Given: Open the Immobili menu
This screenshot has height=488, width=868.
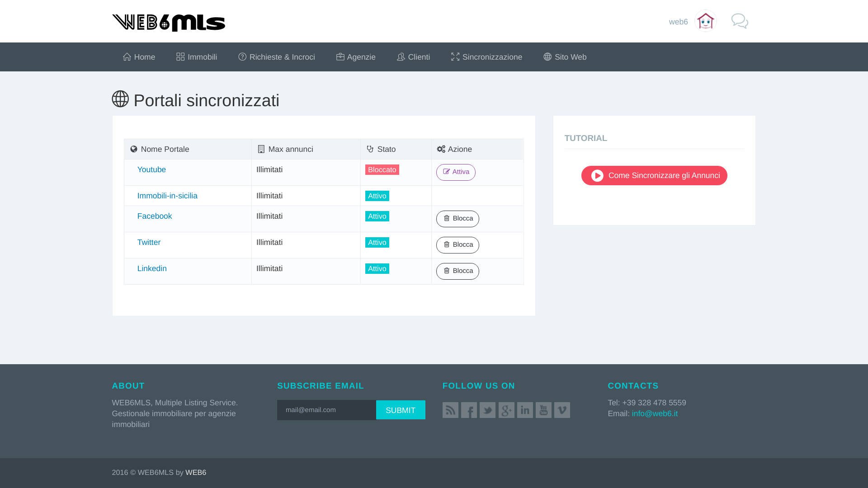Looking at the screenshot, I should [197, 57].
